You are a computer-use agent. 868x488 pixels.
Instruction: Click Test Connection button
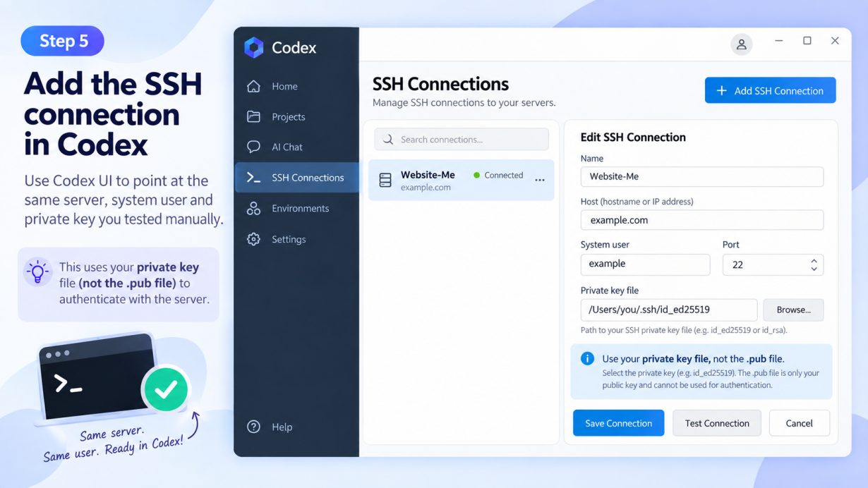pos(716,423)
